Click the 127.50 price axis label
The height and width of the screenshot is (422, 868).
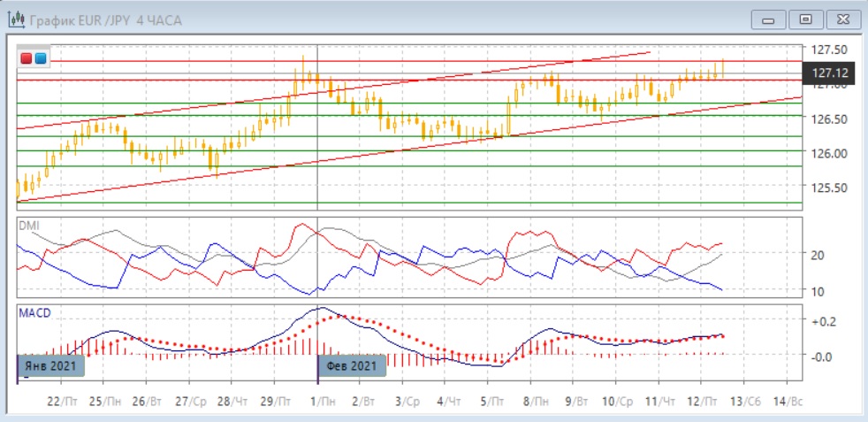[830, 50]
